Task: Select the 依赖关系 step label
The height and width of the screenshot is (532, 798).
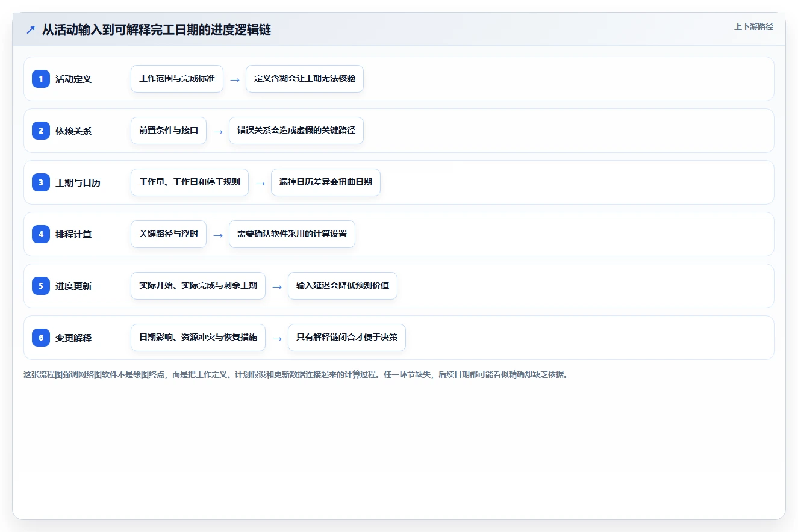Action: (x=73, y=131)
